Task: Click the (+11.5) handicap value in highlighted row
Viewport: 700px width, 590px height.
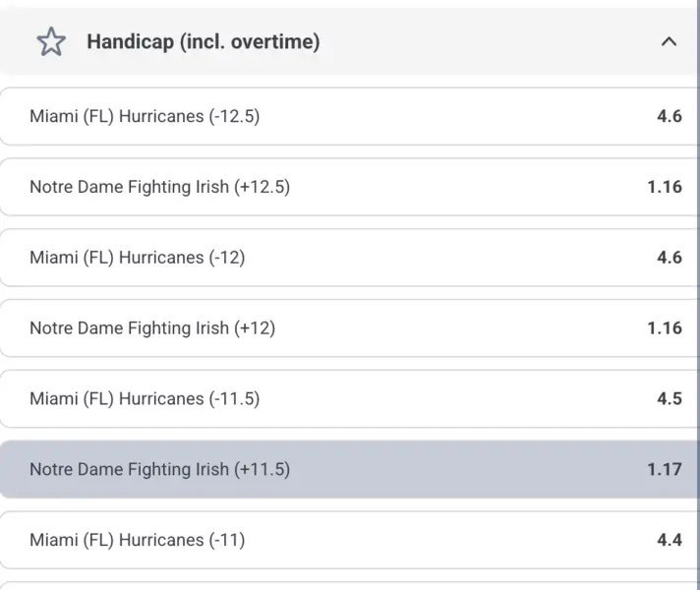Action: [x=262, y=470]
